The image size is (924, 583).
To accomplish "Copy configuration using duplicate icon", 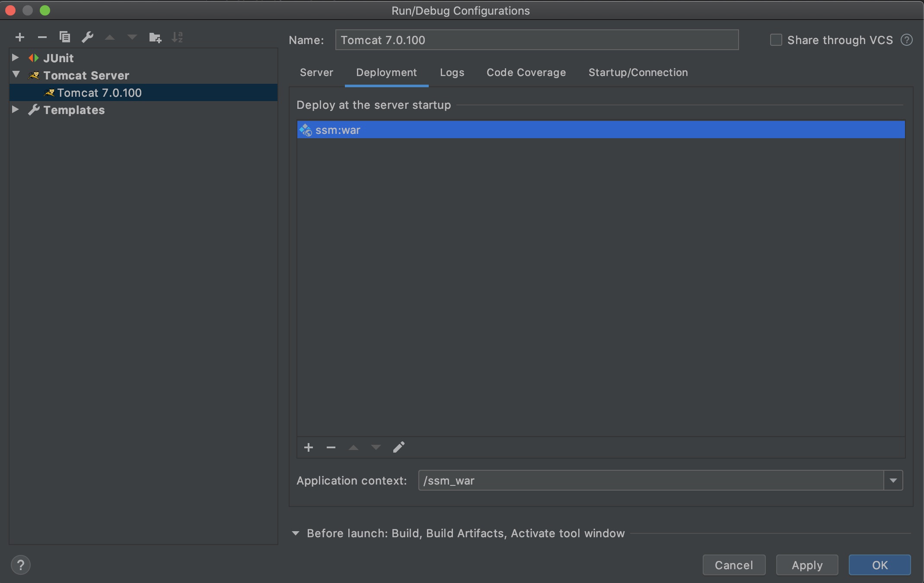I will coord(65,38).
